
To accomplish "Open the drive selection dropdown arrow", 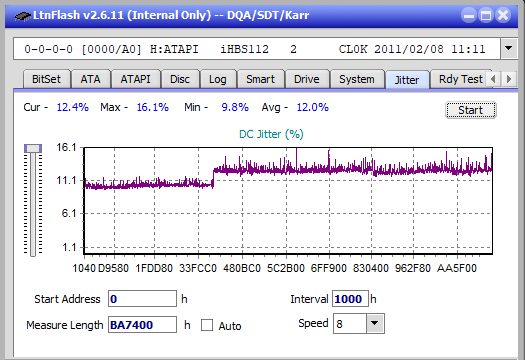I will [x=509, y=49].
